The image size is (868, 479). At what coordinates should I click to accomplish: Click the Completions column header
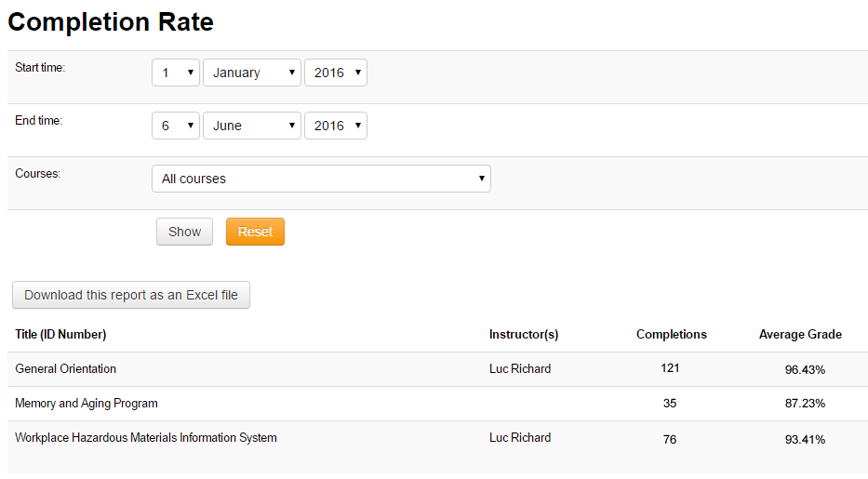[x=671, y=335]
